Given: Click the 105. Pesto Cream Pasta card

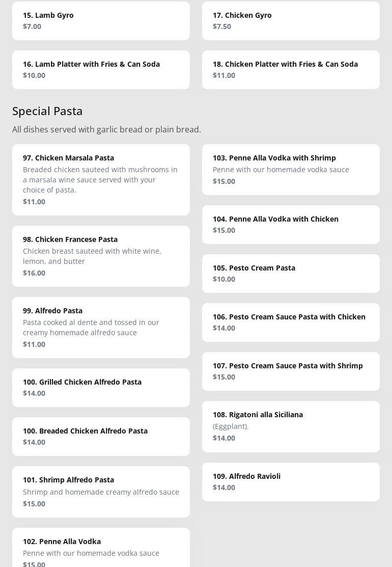Looking at the screenshot, I should 291,273.
